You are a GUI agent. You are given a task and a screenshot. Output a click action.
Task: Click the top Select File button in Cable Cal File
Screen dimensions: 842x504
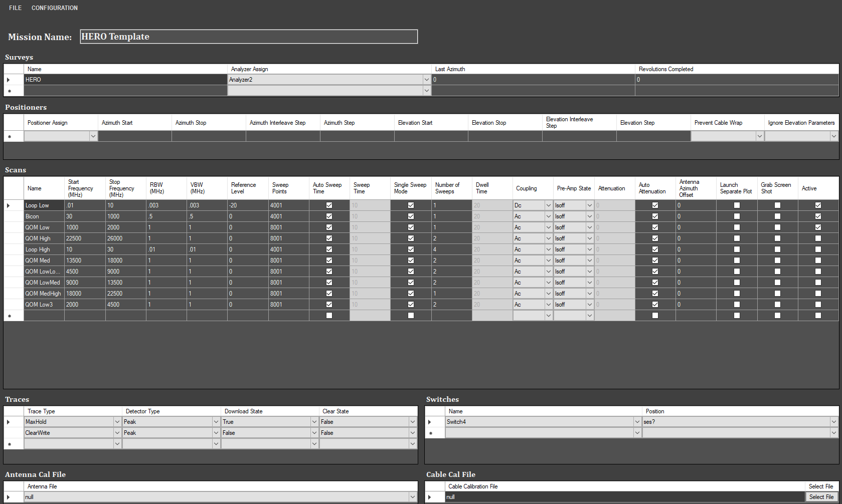coord(821,486)
